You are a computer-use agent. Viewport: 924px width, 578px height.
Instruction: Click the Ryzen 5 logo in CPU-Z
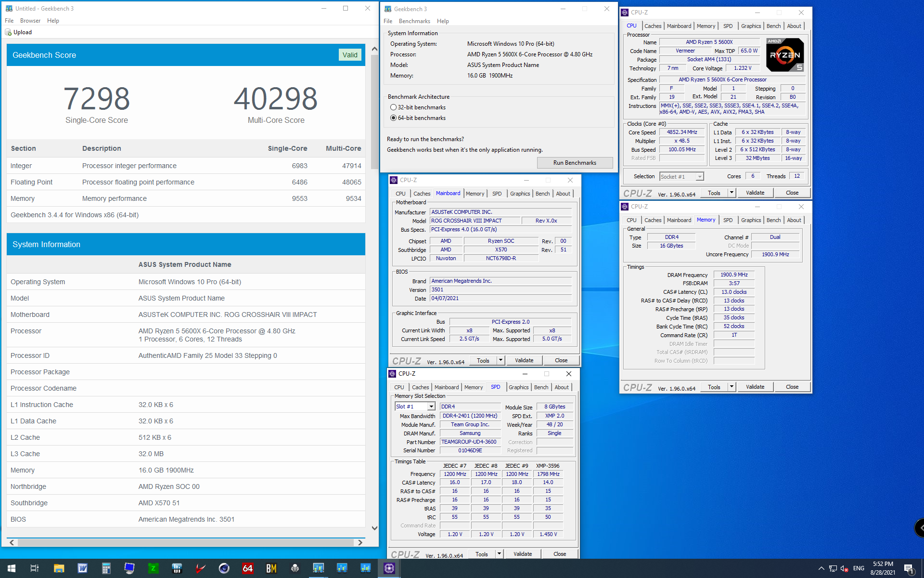(785, 55)
